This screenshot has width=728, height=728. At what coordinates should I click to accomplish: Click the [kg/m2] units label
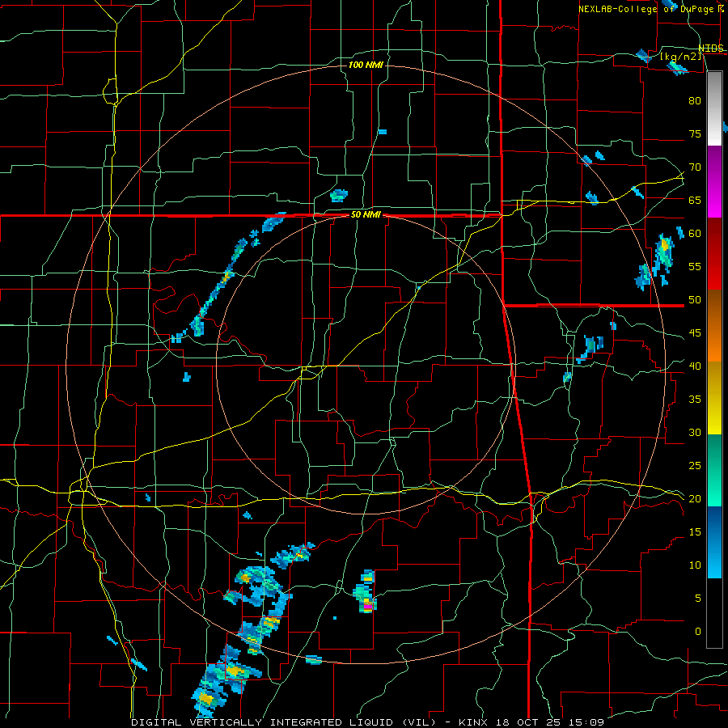(x=680, y=57)
